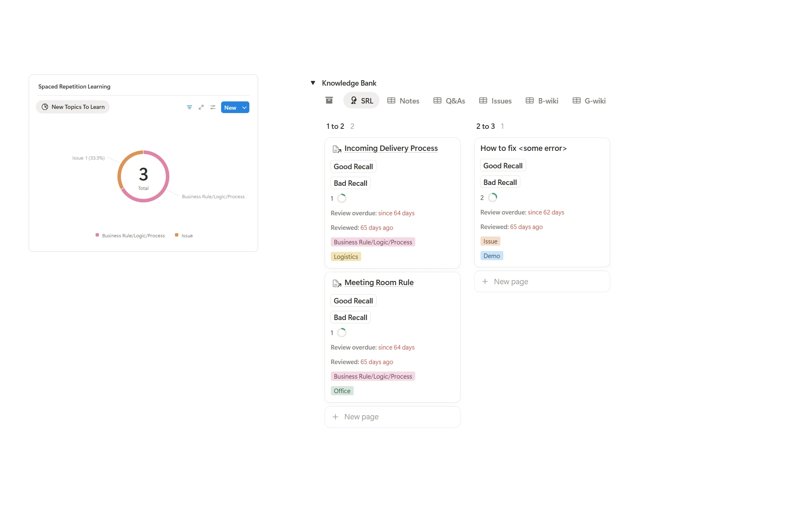Viewport: 798px width, 532px height.
Task: Open the New Topics To Learn view selector
Action: tap(73, 107)
